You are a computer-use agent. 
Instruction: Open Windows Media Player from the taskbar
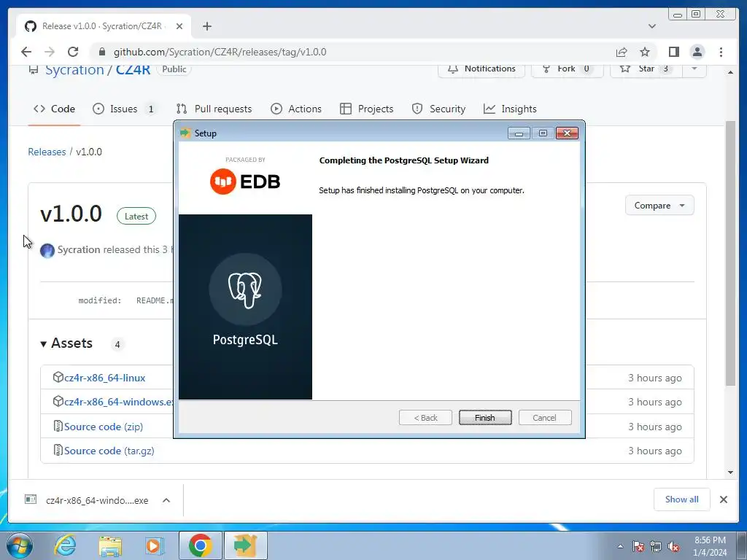pyautogui.click(x=154, y=545)
